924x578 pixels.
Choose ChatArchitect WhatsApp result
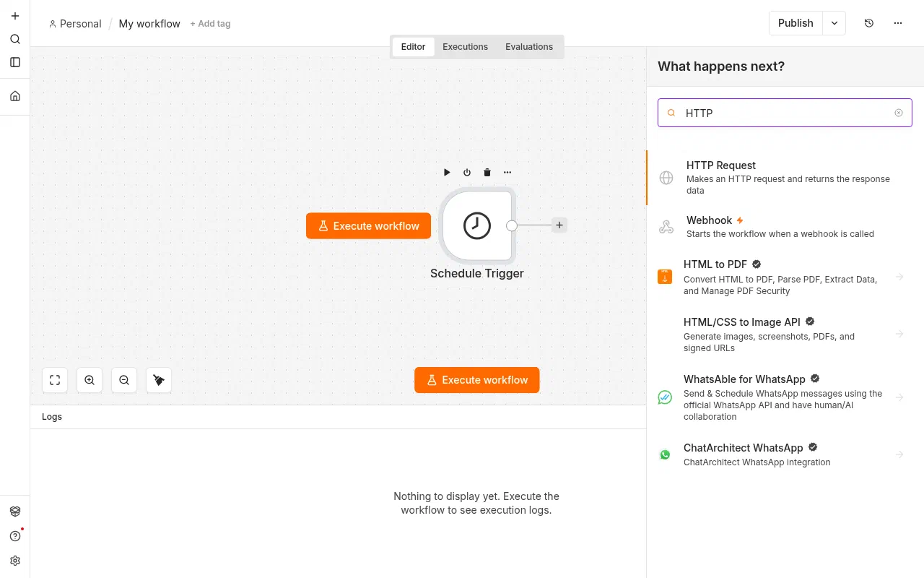pyautogui.click(x=785, y=454)
